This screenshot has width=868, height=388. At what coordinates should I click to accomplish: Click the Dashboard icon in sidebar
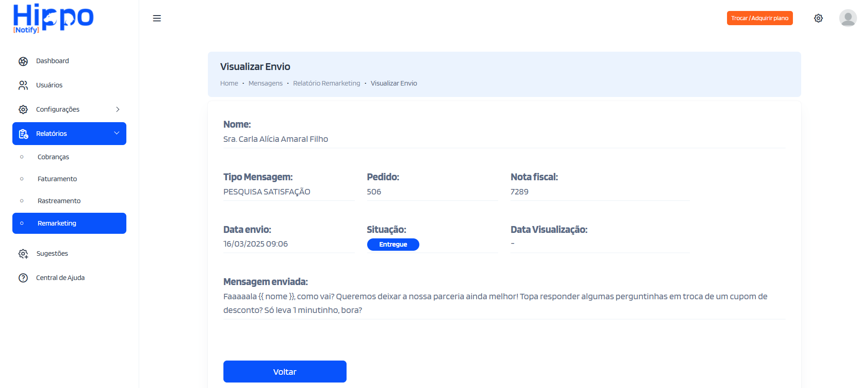coord(23,61)
